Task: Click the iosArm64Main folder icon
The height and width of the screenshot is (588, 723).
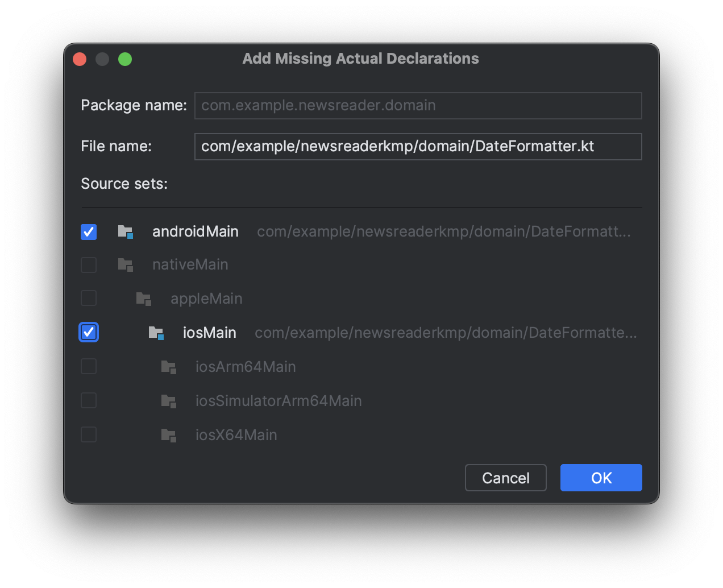Action: 168,367
